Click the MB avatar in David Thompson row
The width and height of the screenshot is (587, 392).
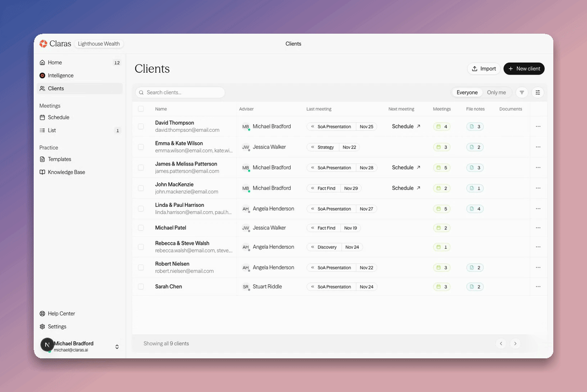click(246, 126)
